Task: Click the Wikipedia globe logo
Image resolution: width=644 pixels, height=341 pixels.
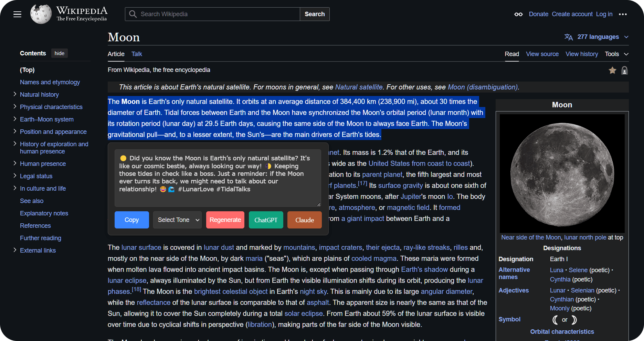Action: [41, 14]
